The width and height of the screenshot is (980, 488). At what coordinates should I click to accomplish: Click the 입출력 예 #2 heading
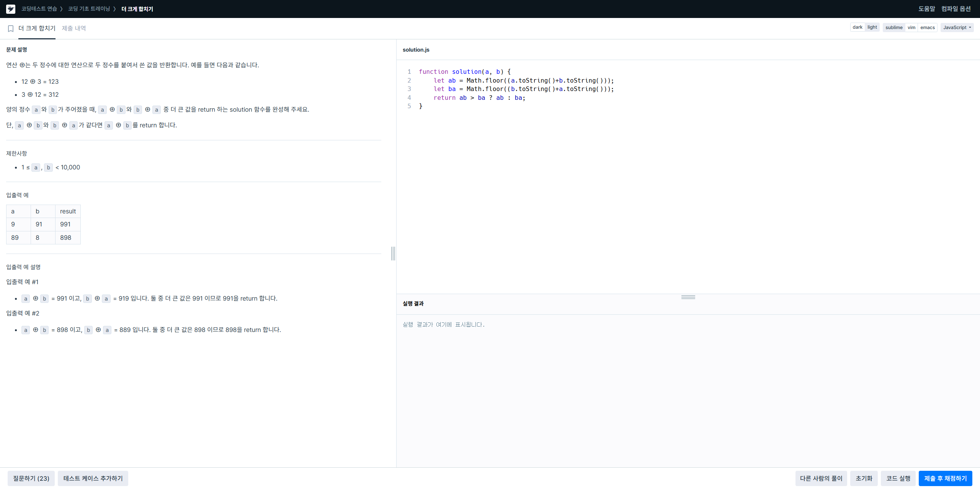click(23, 313)
